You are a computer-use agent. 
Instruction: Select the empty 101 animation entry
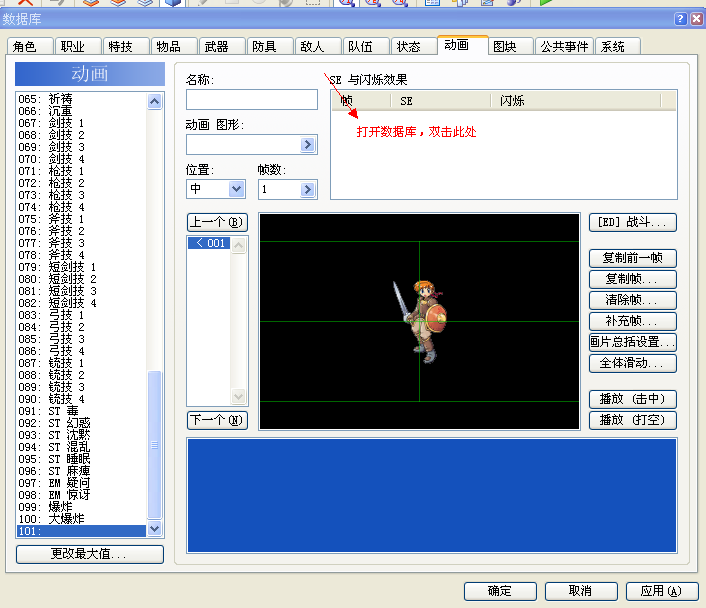[x=81, y=531]
